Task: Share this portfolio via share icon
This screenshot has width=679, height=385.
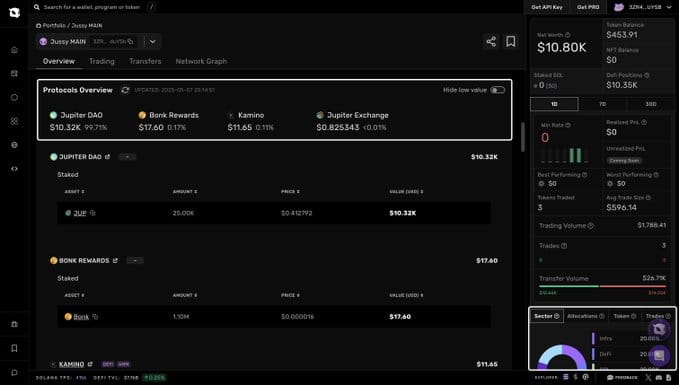Action: (491, 42)
